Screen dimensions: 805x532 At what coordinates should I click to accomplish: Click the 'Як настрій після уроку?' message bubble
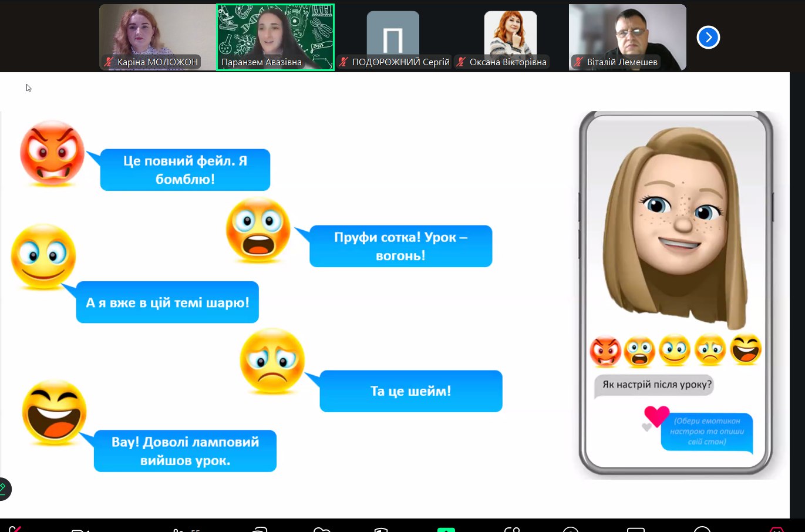[656, 385]
